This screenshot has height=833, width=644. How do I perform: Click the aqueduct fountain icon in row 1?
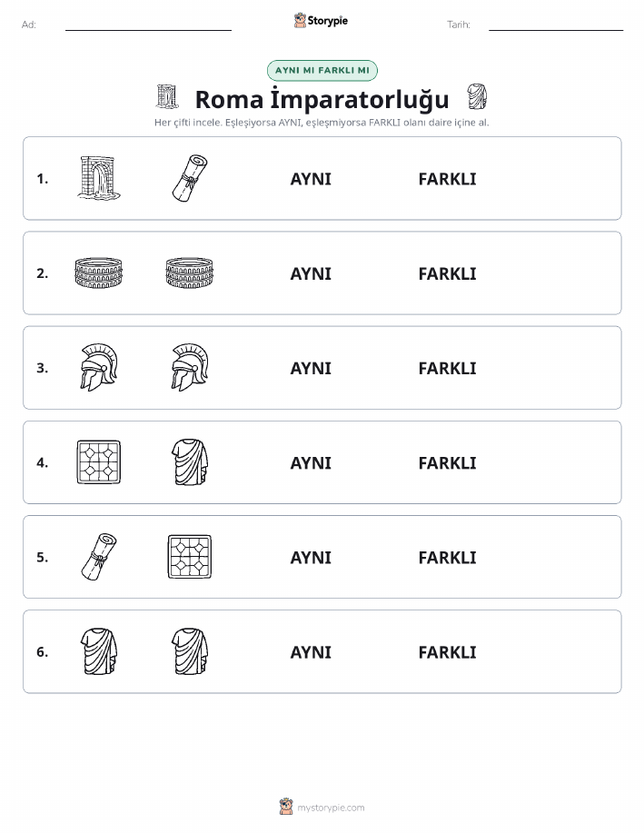pyautogui.click(x=99, y=178)
